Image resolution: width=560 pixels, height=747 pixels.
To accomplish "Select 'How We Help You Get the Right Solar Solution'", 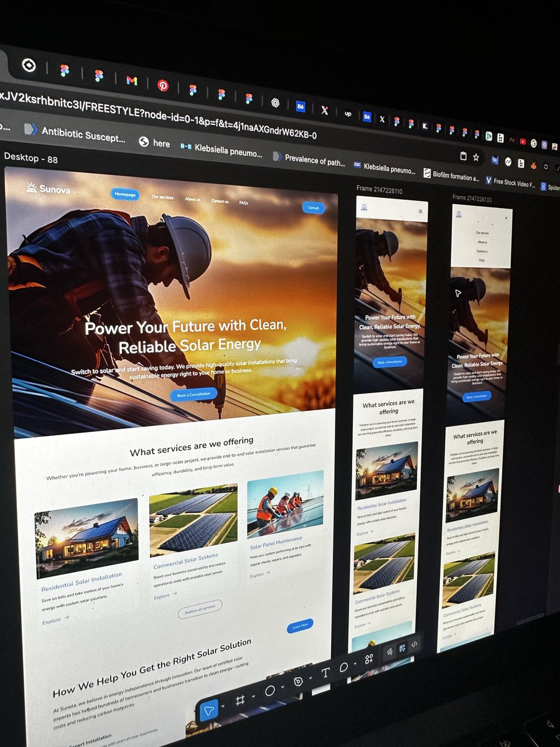I will point(152,667).
